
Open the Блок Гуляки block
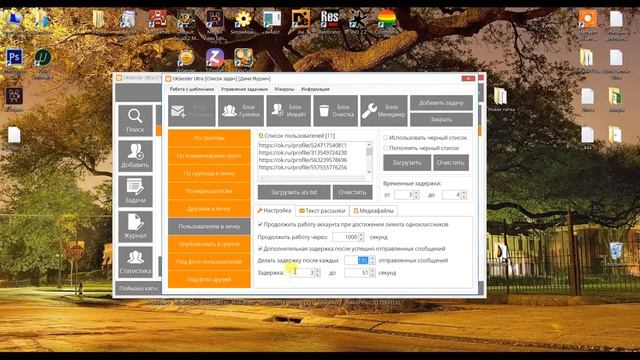pyautogui.click(x=241, y=111)
